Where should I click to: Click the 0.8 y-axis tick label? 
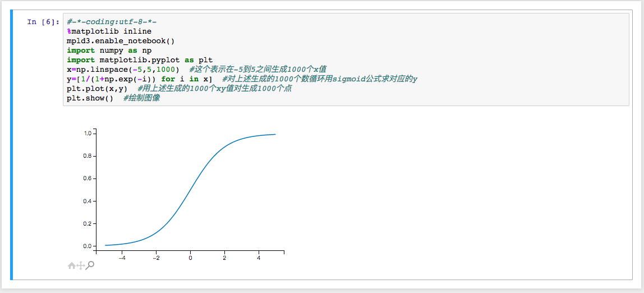coord(86,156)
